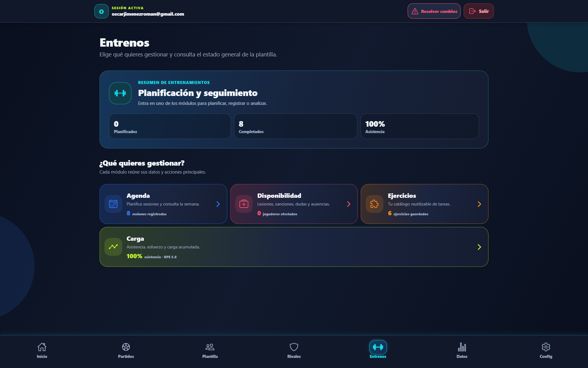Click the Entrenos page heading
Viewport: 588px width, 368px height.
tap(124, 43)
